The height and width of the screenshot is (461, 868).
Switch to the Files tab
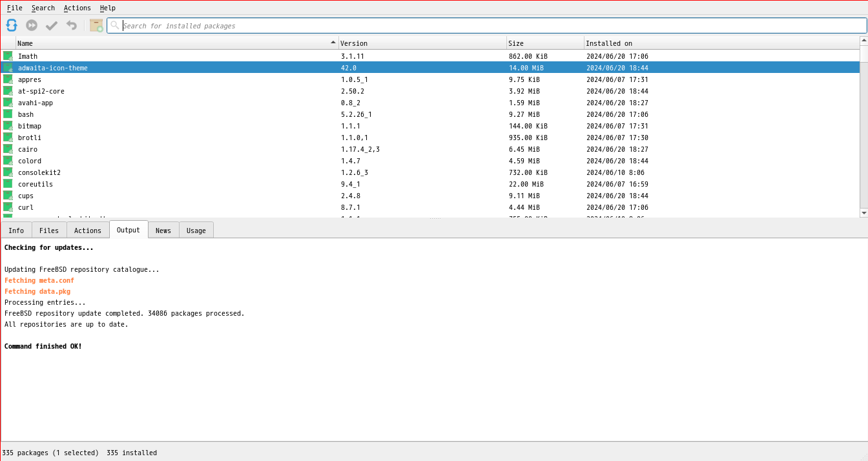point(49,230)
